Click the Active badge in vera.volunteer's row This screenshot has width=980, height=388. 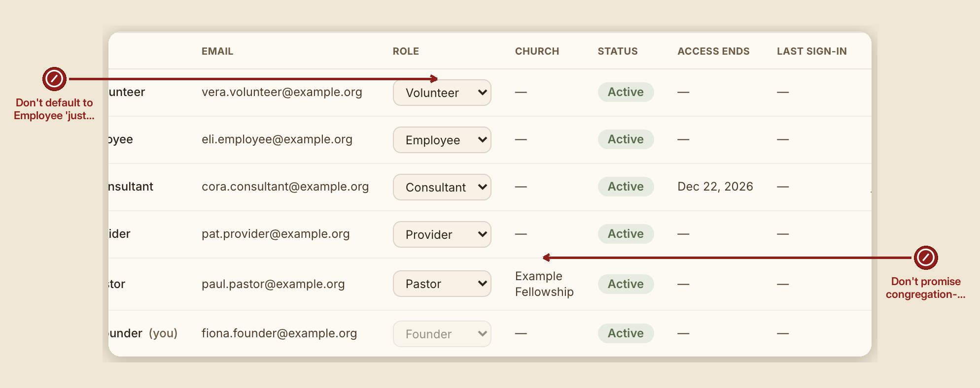[626, 92]
